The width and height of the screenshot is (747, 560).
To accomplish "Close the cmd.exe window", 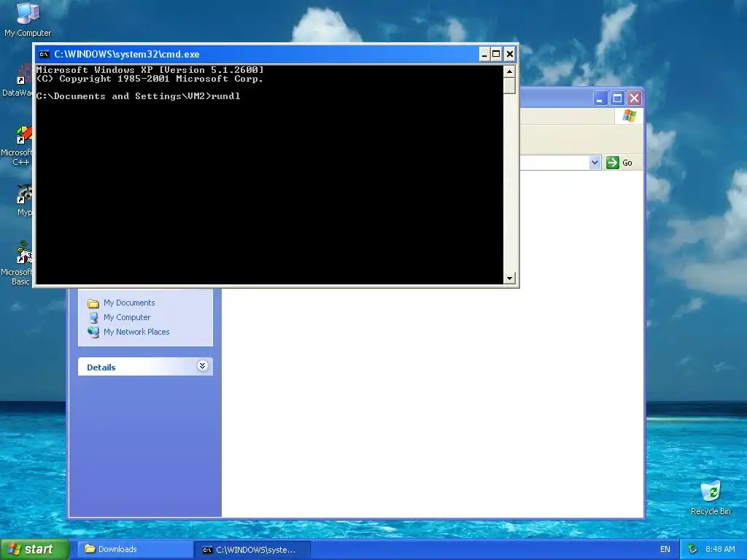I will coord(510,54).
